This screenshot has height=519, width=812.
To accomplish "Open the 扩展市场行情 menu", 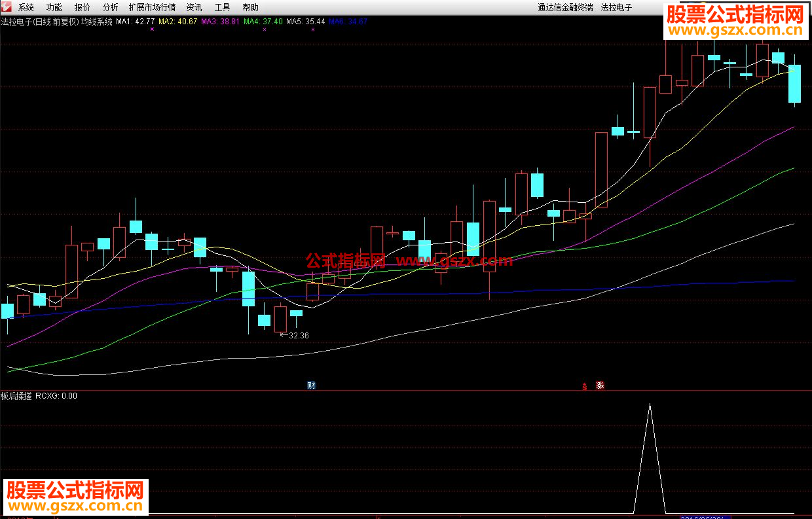I will coord(153,8).
